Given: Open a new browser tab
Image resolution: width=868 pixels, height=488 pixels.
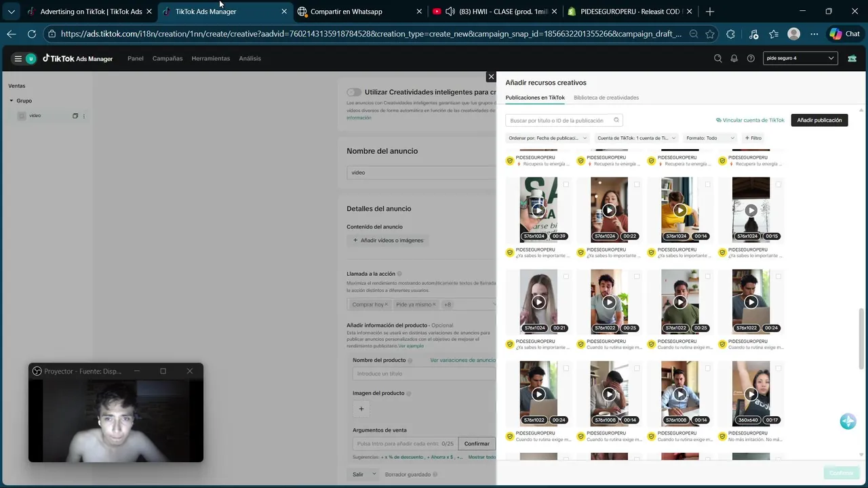Looking at the screenshot, I should click(709, 12).
